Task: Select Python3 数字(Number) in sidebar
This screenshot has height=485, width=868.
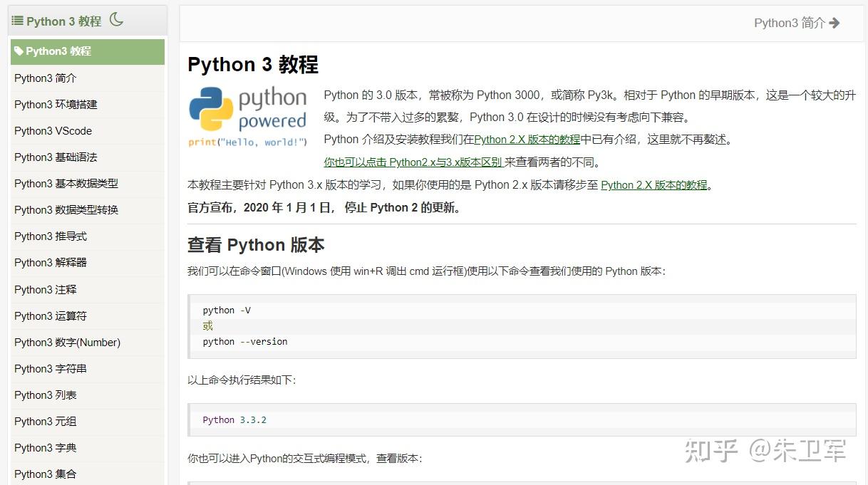Action: 67,342
